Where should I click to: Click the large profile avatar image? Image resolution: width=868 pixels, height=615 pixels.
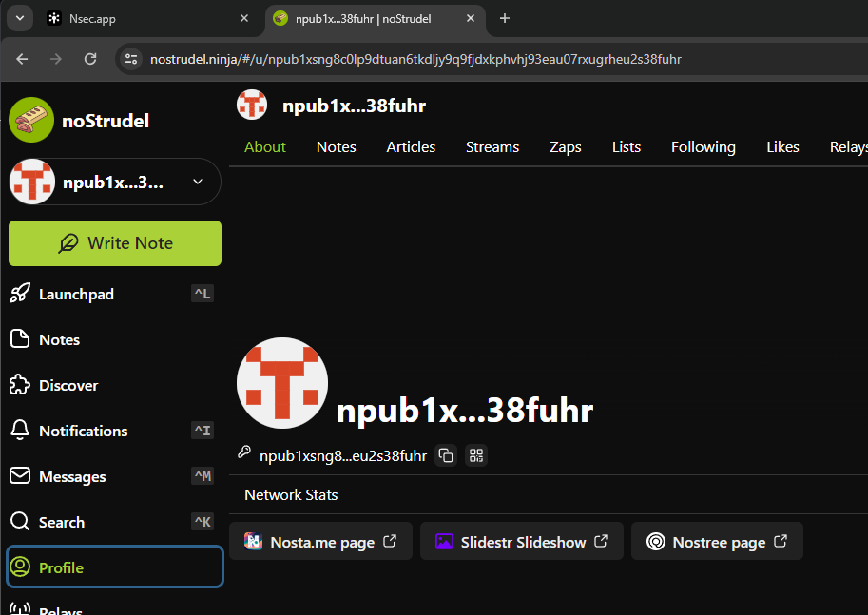point(282,383)
